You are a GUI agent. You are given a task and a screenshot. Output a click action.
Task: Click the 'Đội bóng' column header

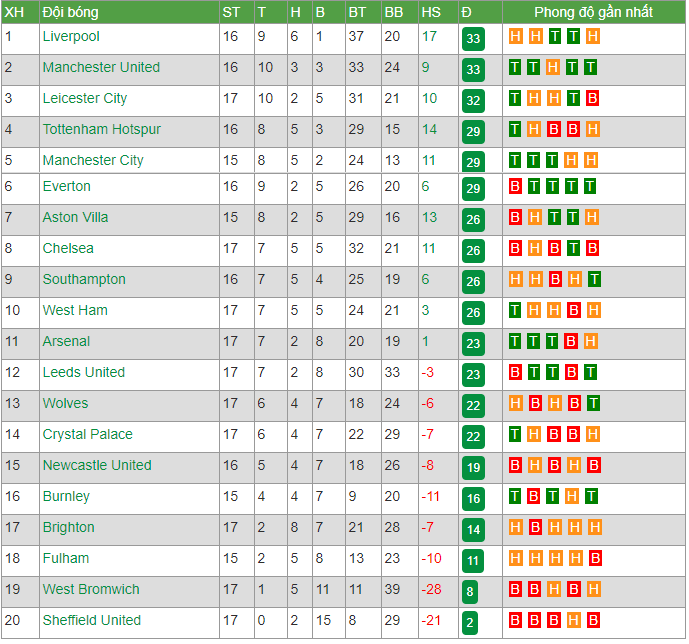coord(70,12)
